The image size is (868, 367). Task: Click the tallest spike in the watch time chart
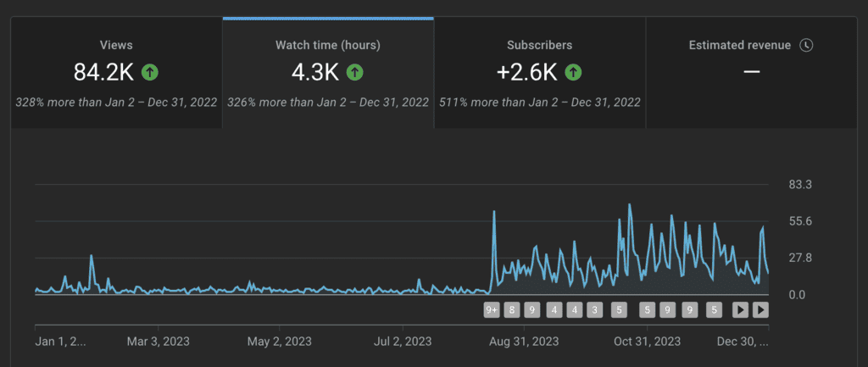[629, 205]
